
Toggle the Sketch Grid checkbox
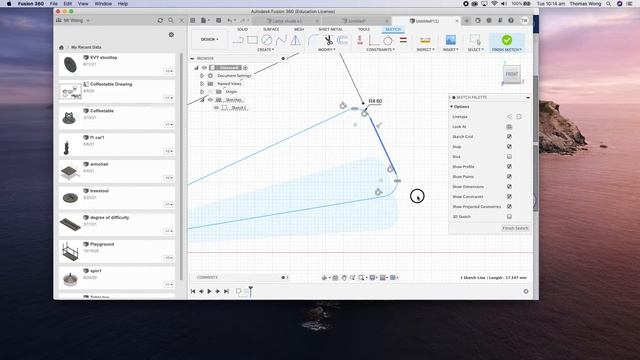click(x=509, y=137)
